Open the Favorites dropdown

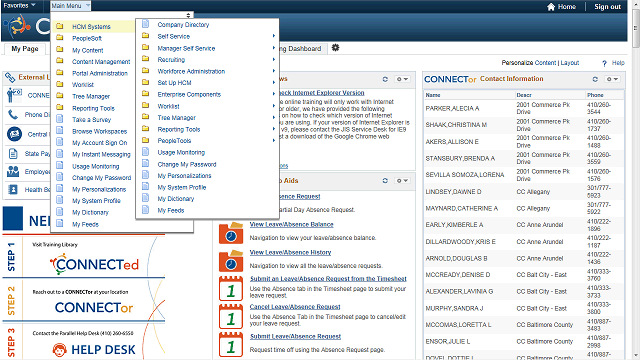tap(20, 5)
